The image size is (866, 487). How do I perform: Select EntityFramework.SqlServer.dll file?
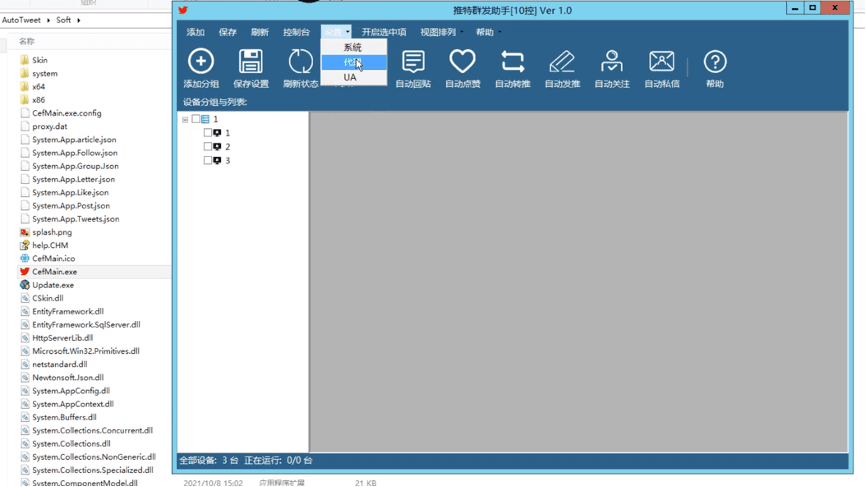coord(86,325)
